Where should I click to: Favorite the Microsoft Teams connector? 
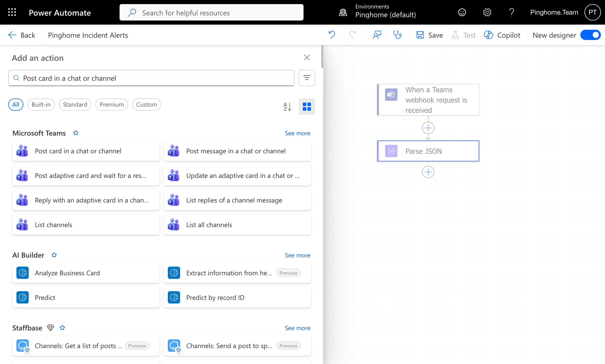[75, 133]
